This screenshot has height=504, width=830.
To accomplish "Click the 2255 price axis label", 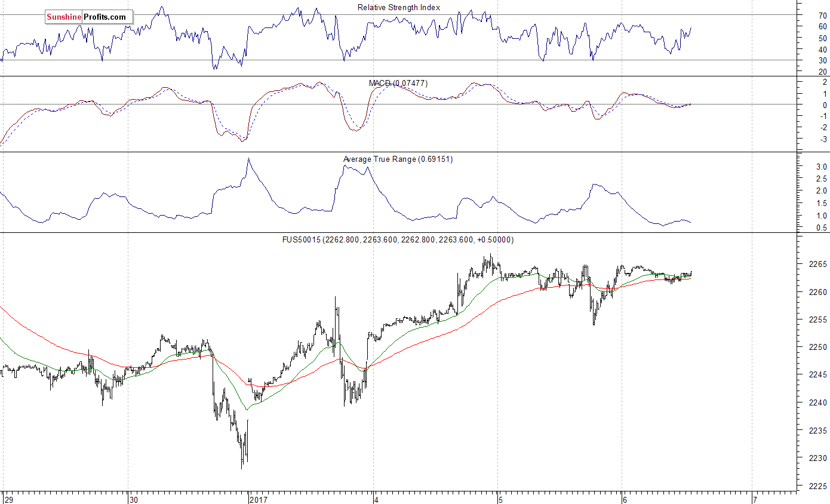I will pos(817,319).
